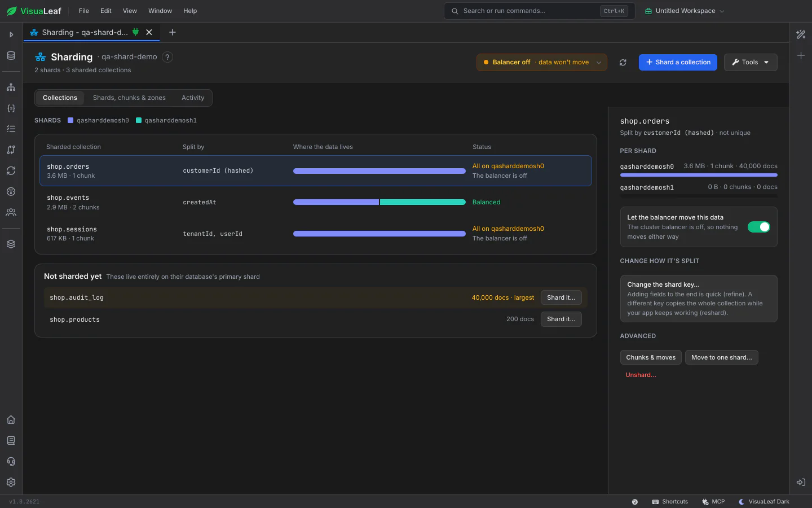Click 'Shard it...' for shop.audit_log
812x508 pixels.
coord(561,297)
